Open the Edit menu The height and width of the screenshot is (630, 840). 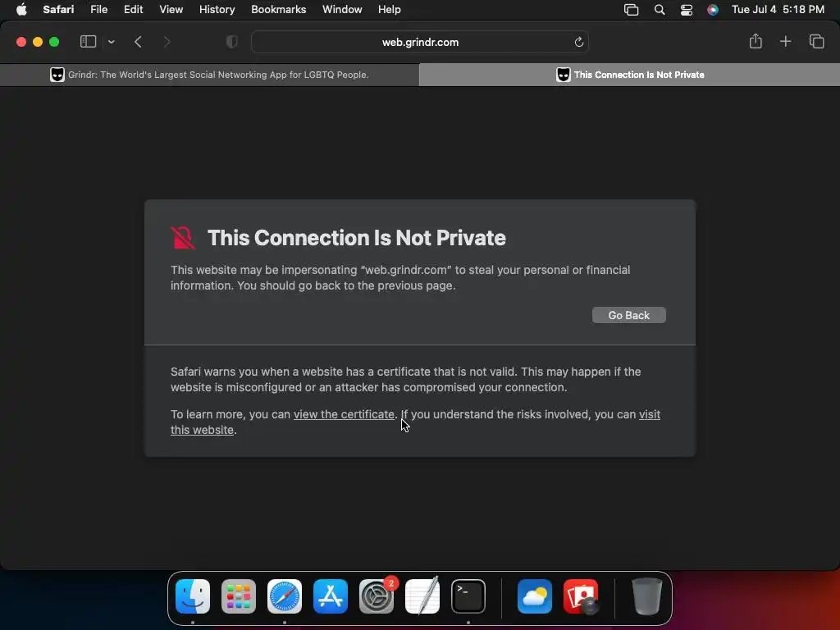pos(133,10)
